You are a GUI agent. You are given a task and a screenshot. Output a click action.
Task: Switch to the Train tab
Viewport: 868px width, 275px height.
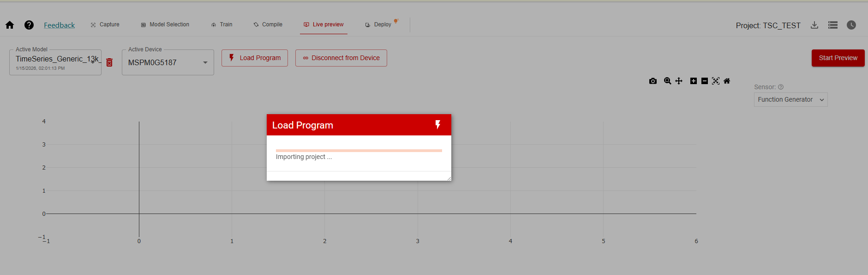[222, 24]
